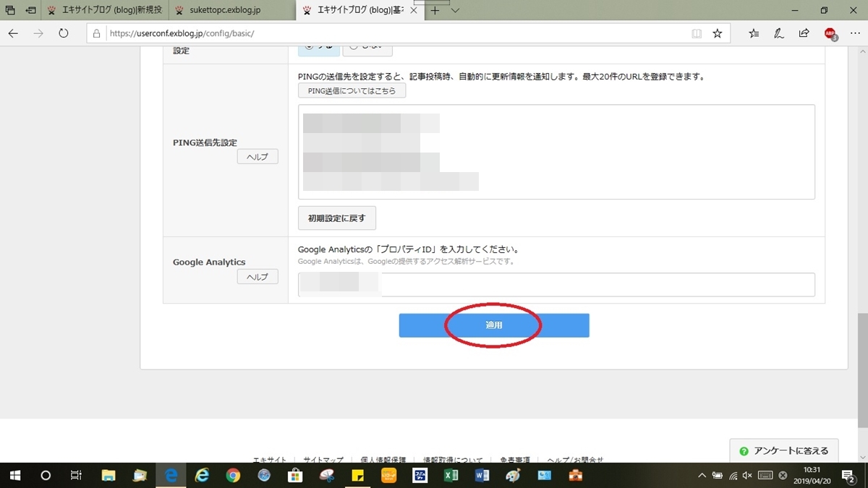Open a new tab with plus icon
Screen dimensions: 868x488
[x=435, y=11]
